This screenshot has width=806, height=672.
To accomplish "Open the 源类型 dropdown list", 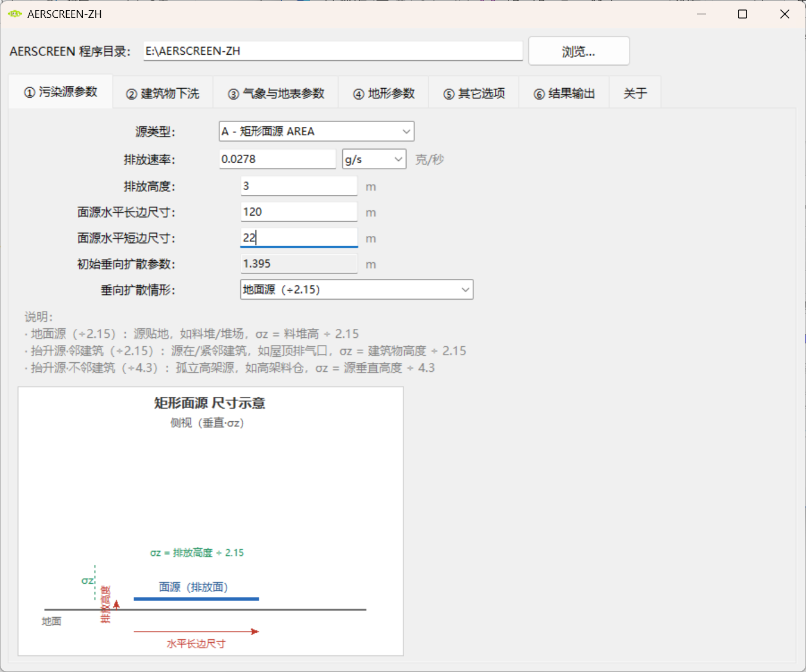I will pyautogui.click(x=317, y=131).
